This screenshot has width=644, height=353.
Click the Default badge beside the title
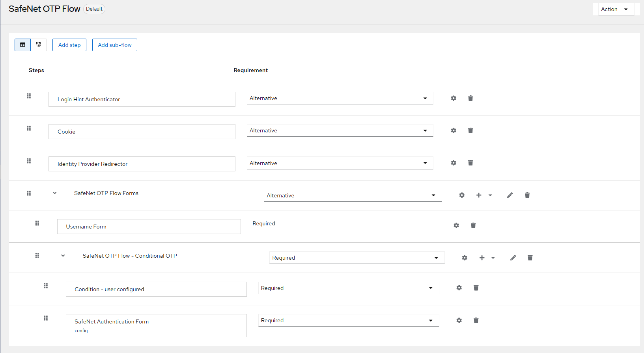[x=94, y=9]
